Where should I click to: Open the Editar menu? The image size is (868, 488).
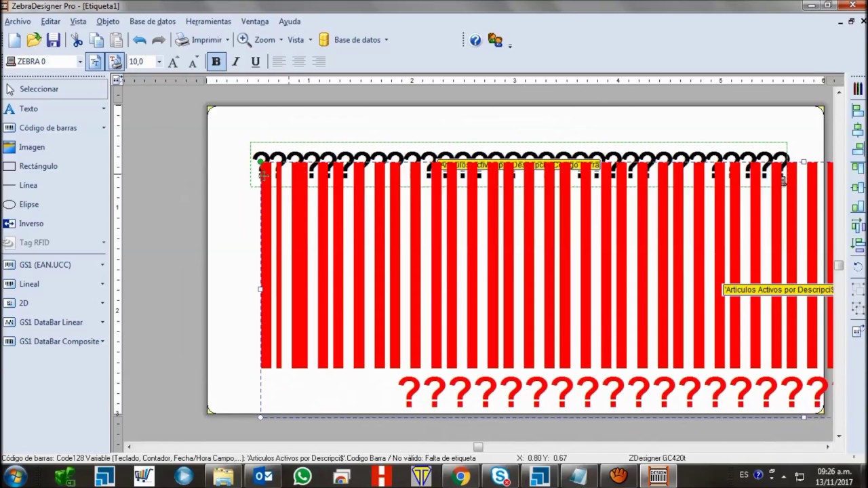pyautogui.click(x=50, y=22)
